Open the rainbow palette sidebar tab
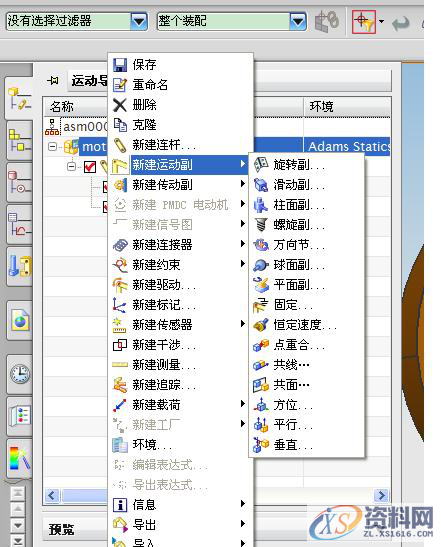Viewport: 441px width, 547px height. coord(20,459)
